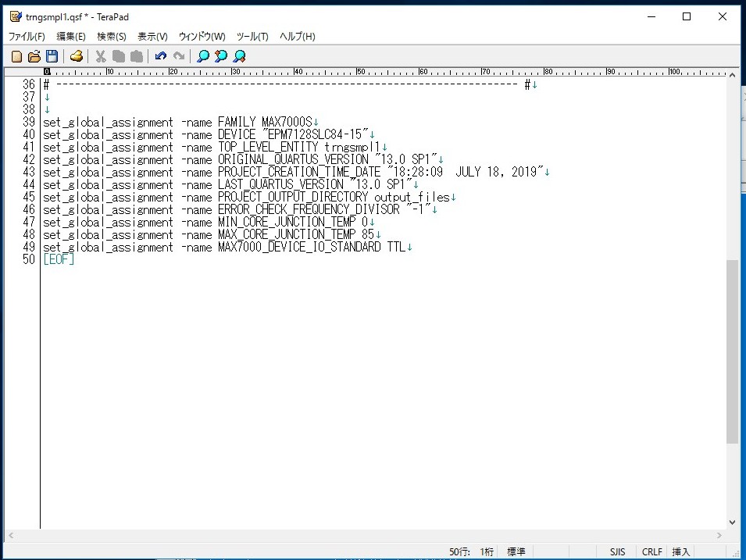This screenshot has height=560, width=746.
Task: Open the ヘルプ(H) menu
Action: click(298, 37)
